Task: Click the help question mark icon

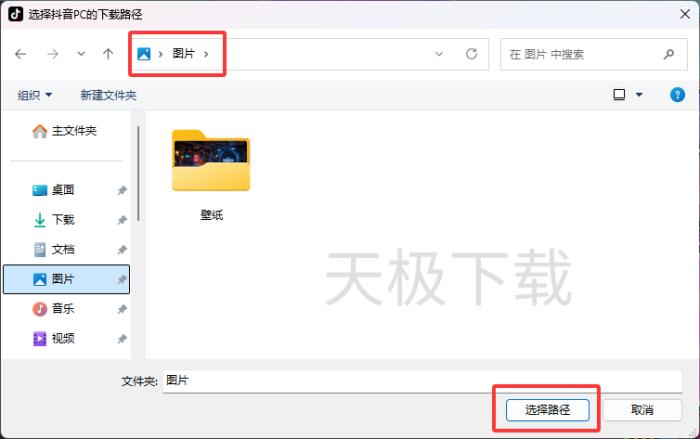Action: pos(676,95)
